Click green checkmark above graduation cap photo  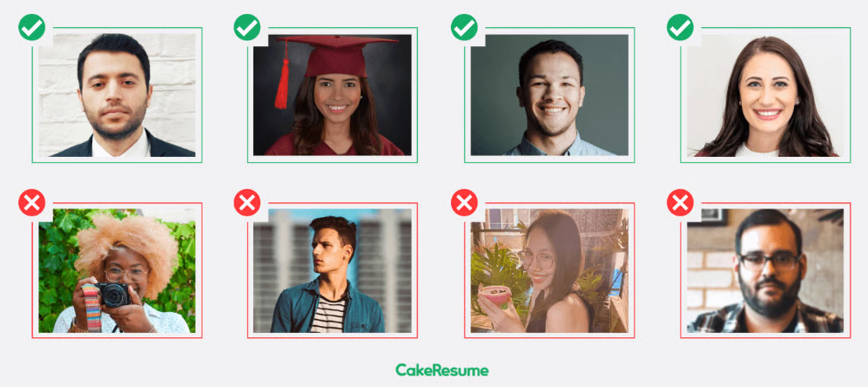[247, 28]
